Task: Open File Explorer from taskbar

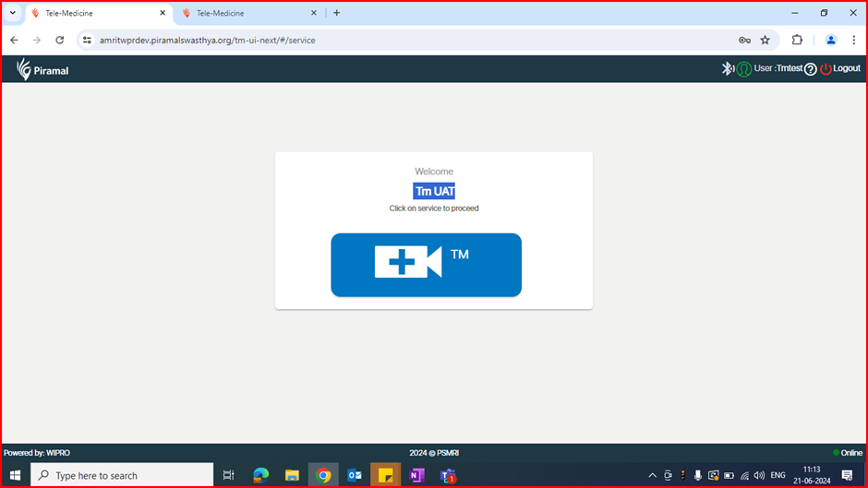Action: 292,475
